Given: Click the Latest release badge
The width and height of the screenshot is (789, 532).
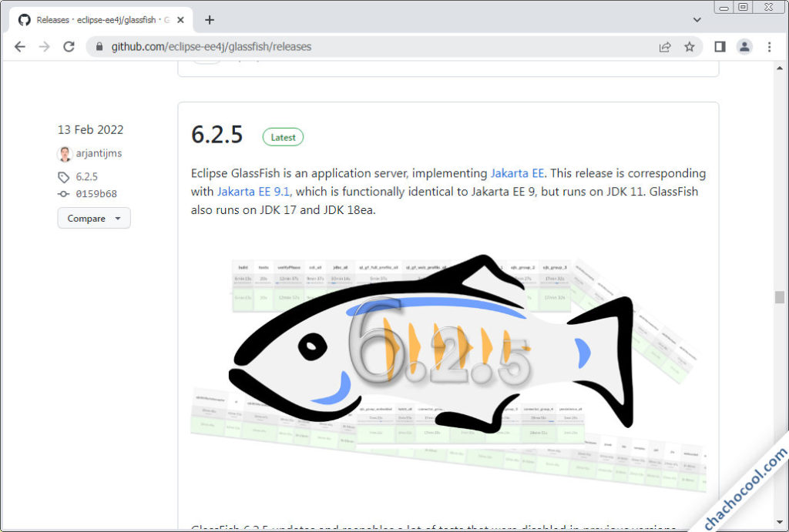Looking at the screenshot, I should [283, 137].
